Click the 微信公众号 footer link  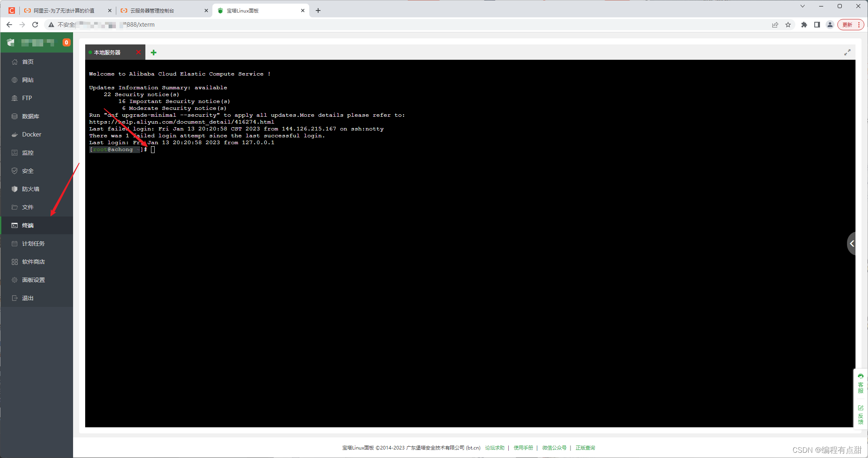tap(554, 448)
